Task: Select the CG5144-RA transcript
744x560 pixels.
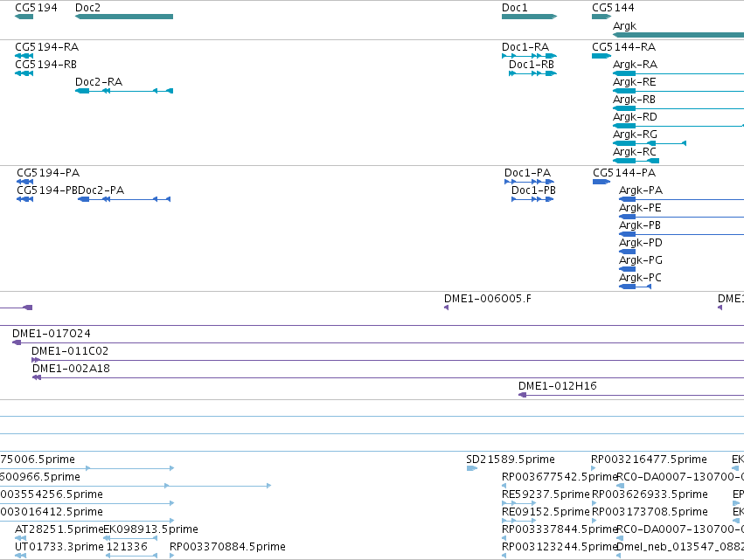Action: tap(601, 56)
